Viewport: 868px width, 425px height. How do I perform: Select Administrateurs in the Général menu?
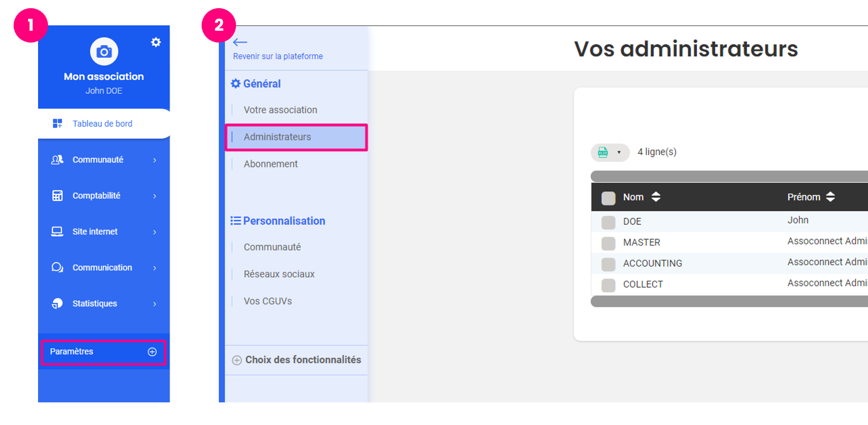(277, 137)
